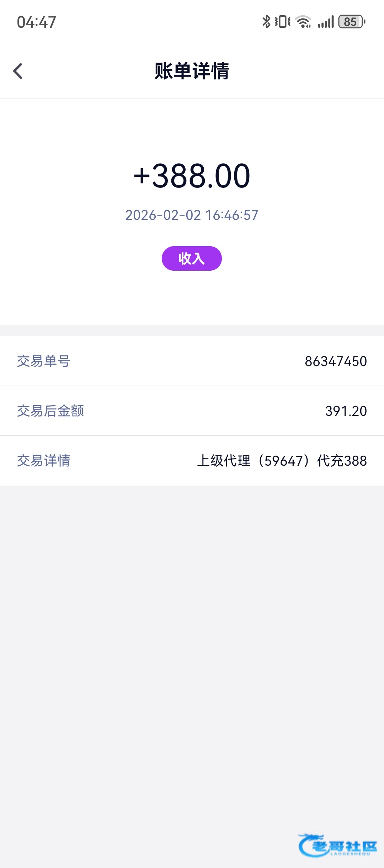Select the 交易后金额 label
This screenshot has height=868, width=384.
[50, 411]
